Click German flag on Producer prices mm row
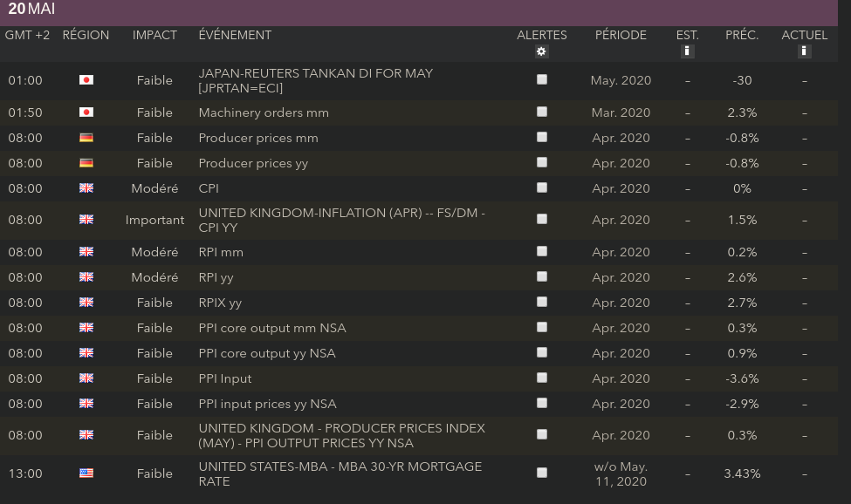 pos(86,138)
